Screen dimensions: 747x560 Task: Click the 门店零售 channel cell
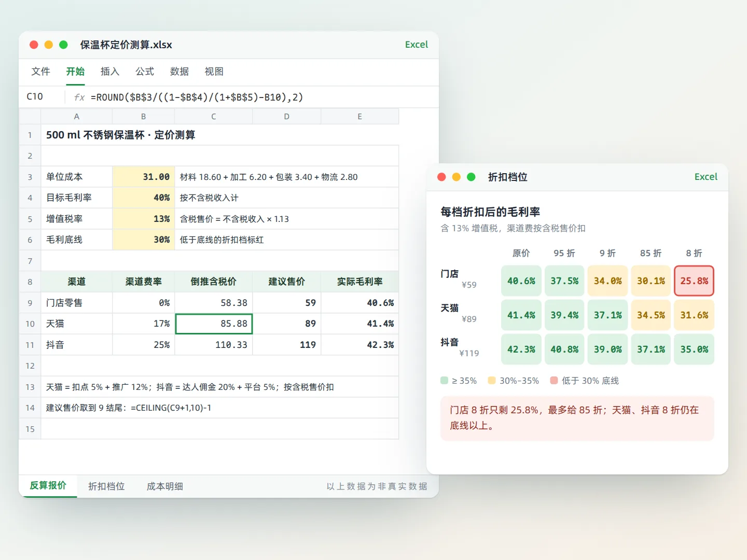[76, 303]
